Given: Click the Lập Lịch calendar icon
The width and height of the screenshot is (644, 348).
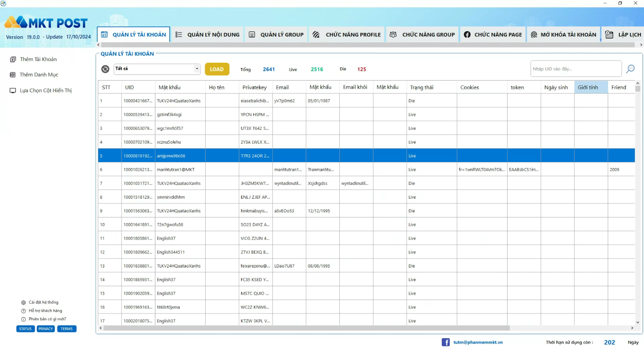Looking at the screenshot, I should [609, 35].
